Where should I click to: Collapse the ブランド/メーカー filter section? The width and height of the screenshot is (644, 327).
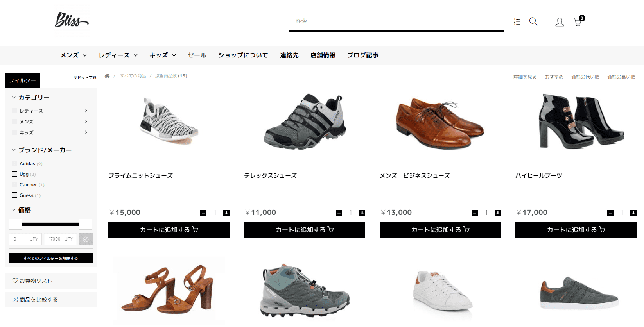(x=42, y=150)
